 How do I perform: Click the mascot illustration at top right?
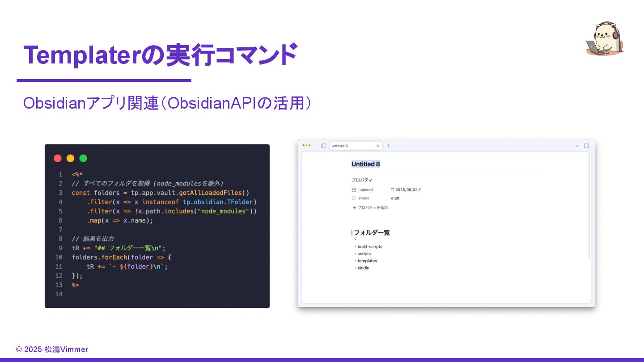tap(605, 39)
